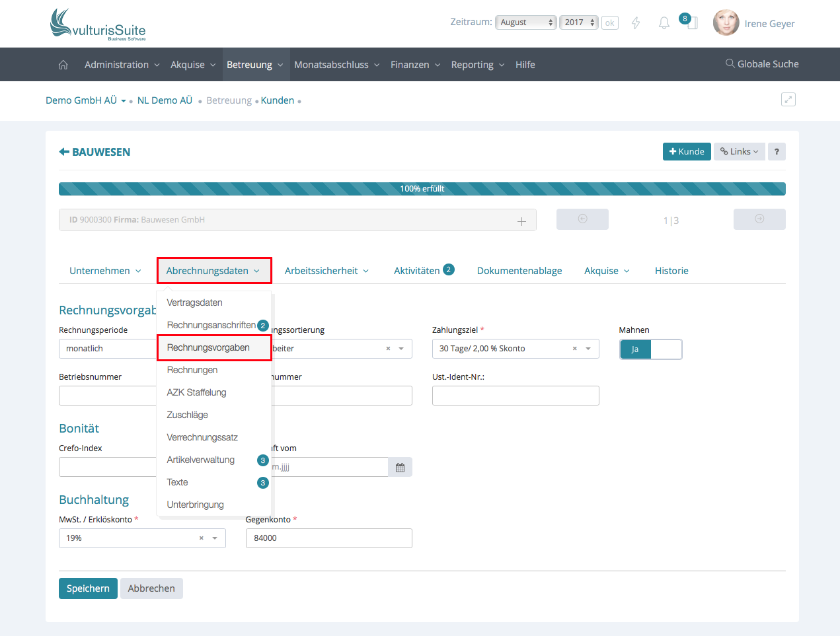Open the Zahlungsziel dropdown
Viewport: 840px width, 636px height.
[x=588, y=349]
